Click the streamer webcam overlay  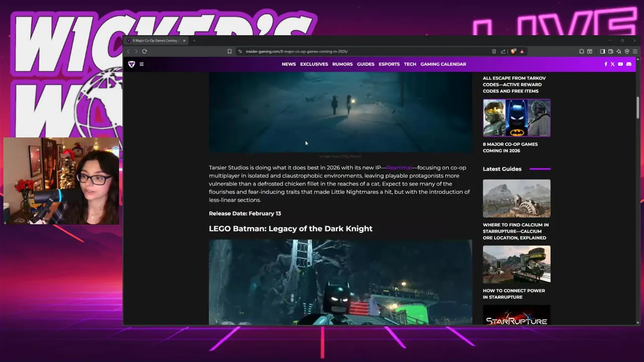click(x=61, y=180)
